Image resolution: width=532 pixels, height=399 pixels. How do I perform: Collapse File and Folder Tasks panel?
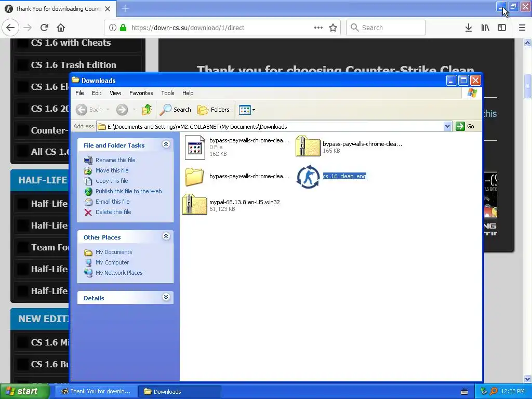pos(166,144)
